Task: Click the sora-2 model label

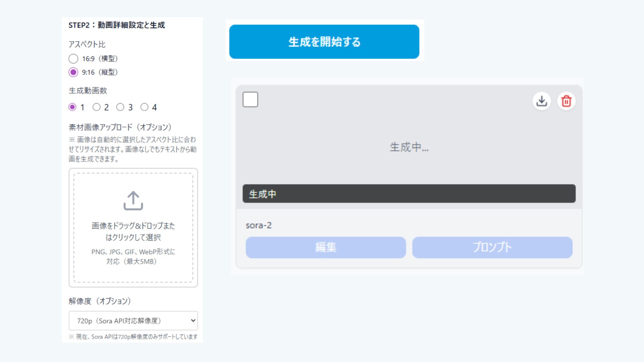Action: point(259,225)
